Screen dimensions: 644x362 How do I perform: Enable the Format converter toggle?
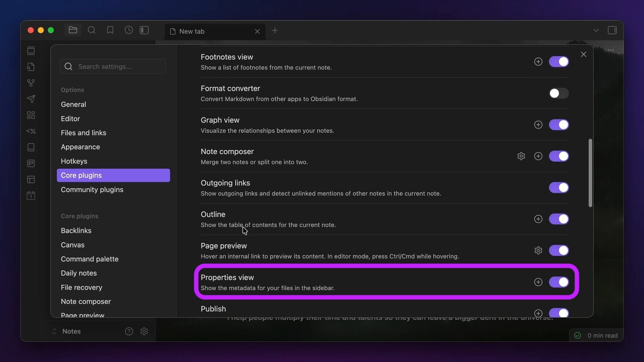[x=558, y=94]
